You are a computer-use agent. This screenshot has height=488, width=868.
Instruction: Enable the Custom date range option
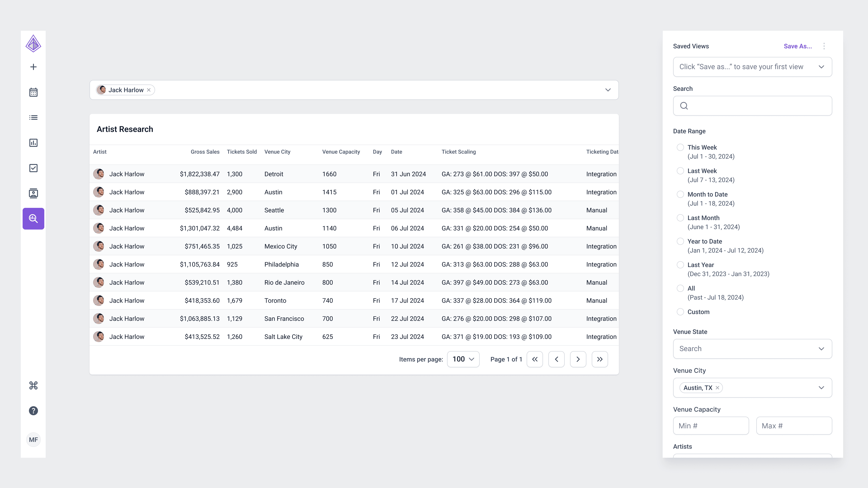coord(680,312)
